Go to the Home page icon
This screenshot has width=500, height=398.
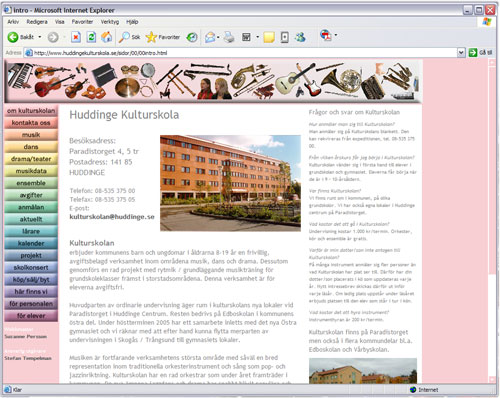pyautogui.click(x=107, y=37)
